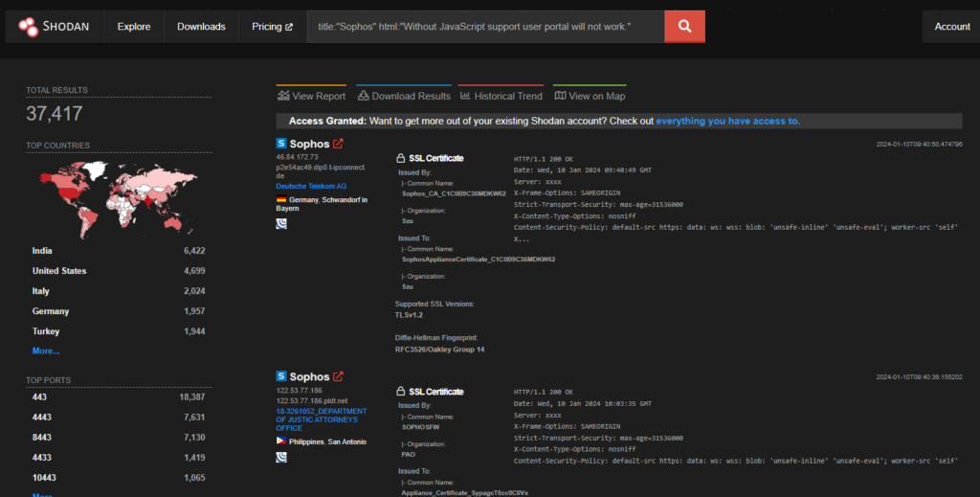The image size is (980, 497).
Task: Open the second Sophos result title
Action: [x=309, y=377]
